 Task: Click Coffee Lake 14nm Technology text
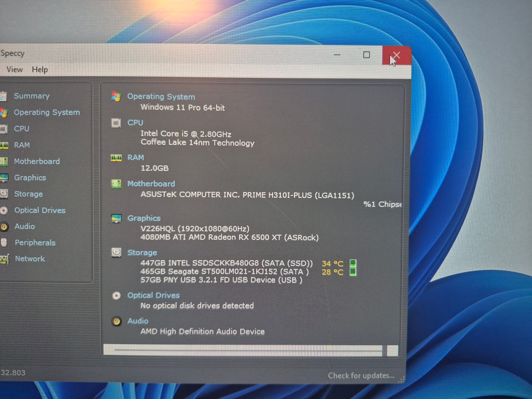click(x=197, y=143)
